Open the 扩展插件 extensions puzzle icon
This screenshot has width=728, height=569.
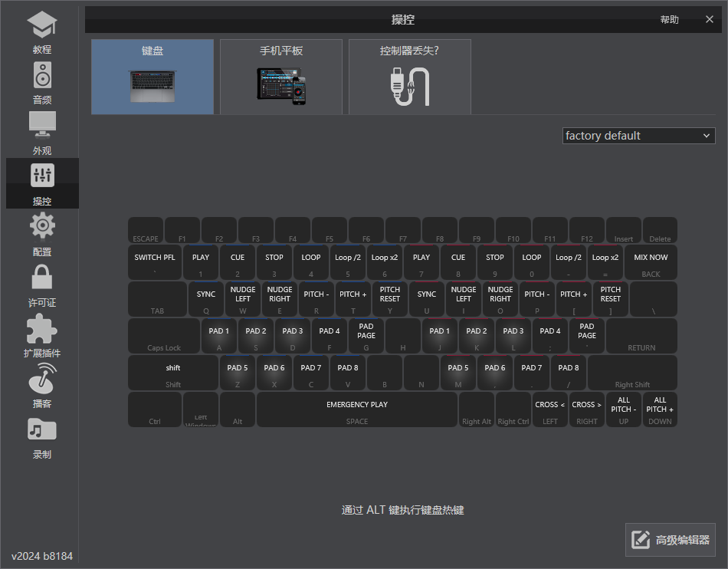(x=42, y=335)
